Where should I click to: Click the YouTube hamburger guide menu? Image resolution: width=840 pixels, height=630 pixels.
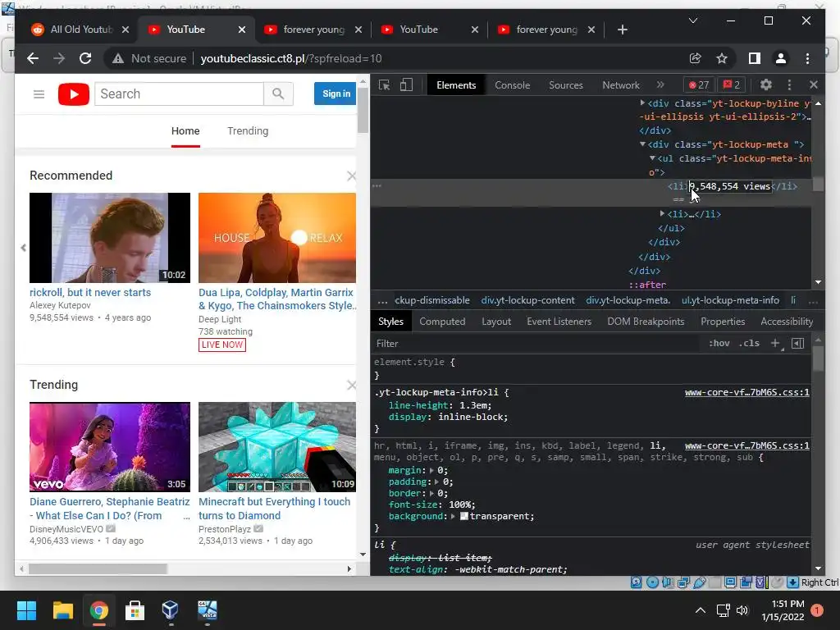[x=39, y=94]
